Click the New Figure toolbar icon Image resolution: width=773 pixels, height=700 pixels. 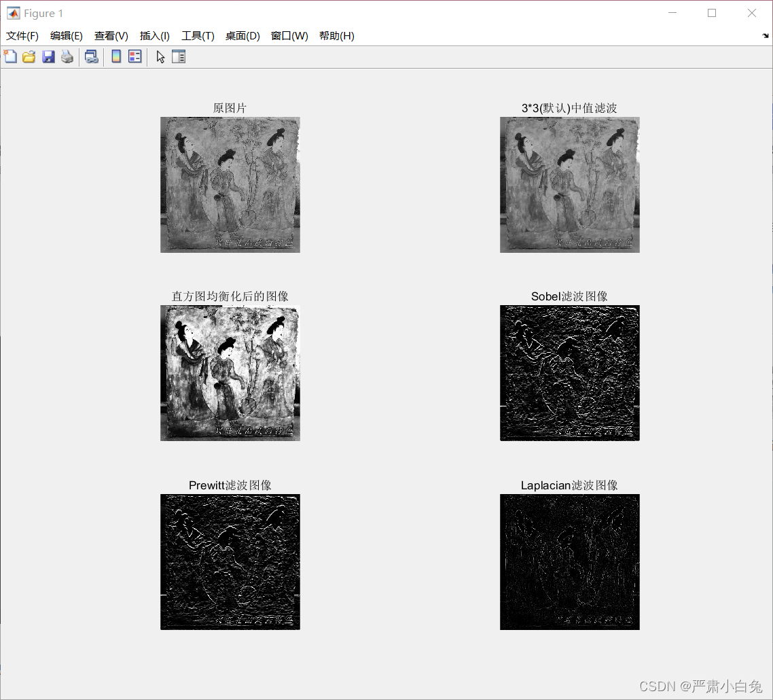tap(10, 56)
